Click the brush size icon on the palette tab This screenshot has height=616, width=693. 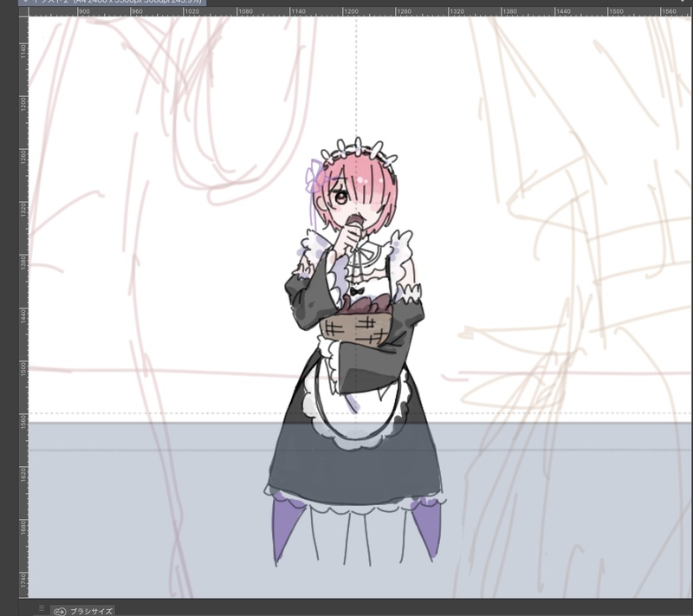tap(60, 612)
